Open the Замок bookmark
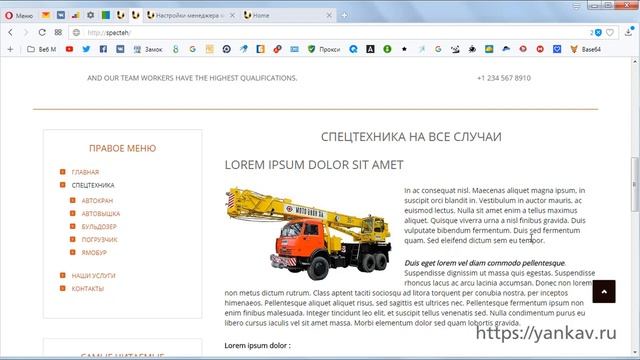Image resolution: width=640 pixels, height=360 pixels. pos(148,49)
